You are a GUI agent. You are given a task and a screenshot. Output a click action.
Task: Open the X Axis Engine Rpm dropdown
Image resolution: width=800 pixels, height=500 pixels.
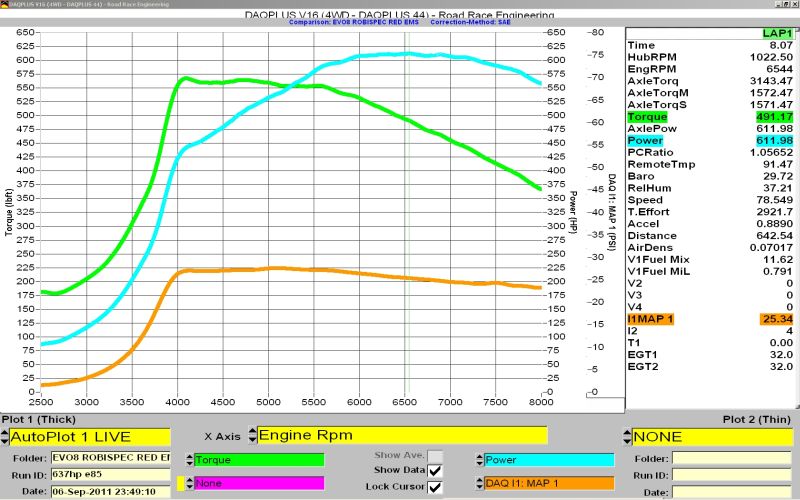(x=402, y=436)
